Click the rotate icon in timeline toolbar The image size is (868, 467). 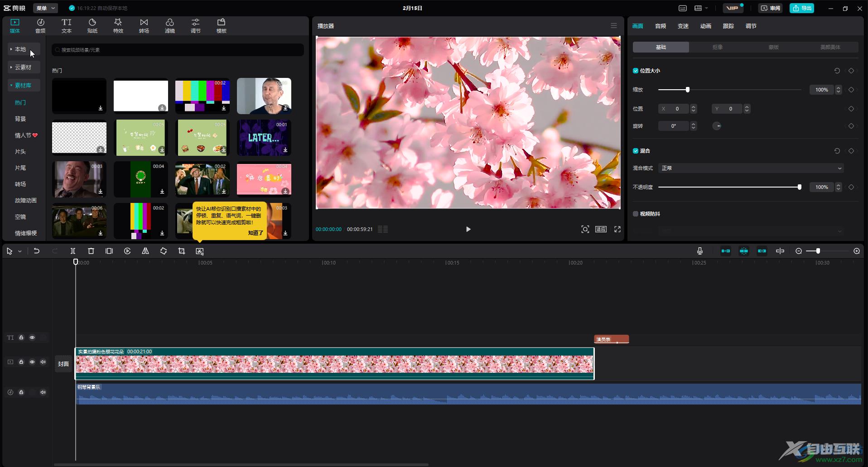click(164, 251)
